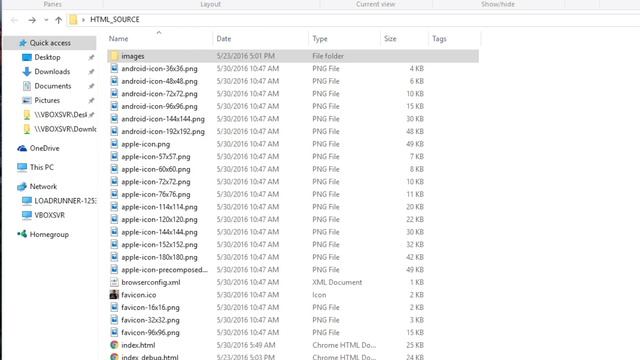Open the \\VBOXSVR\Desktop shared folder
The width and height of the screenshot is (640, 360).
point(60,115)
